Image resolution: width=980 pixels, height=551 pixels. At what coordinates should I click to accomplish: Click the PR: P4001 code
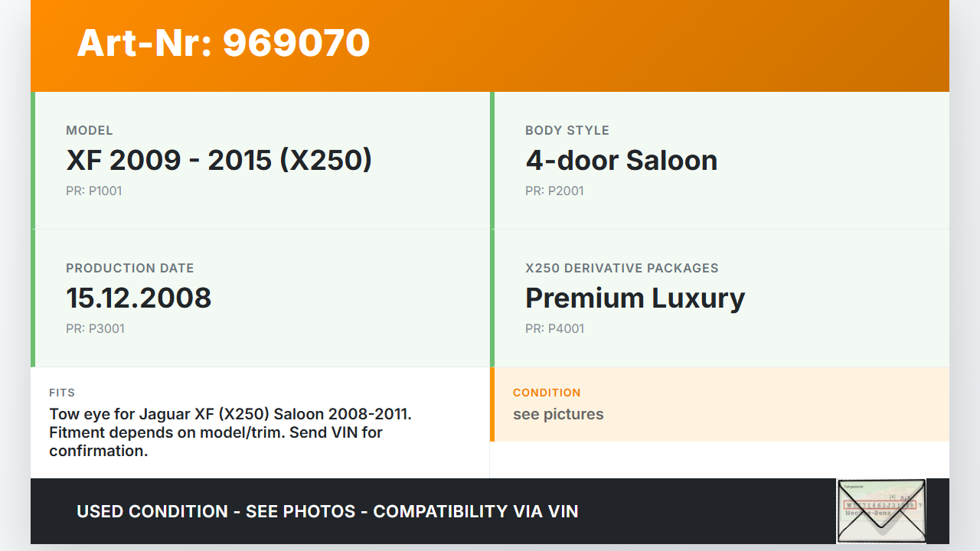point(554,328)
